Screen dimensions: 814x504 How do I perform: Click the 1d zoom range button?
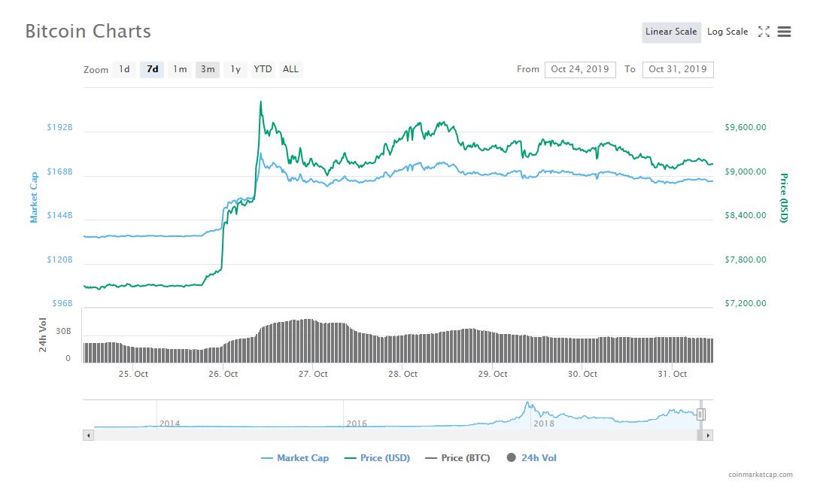click(x=124, y=69)
